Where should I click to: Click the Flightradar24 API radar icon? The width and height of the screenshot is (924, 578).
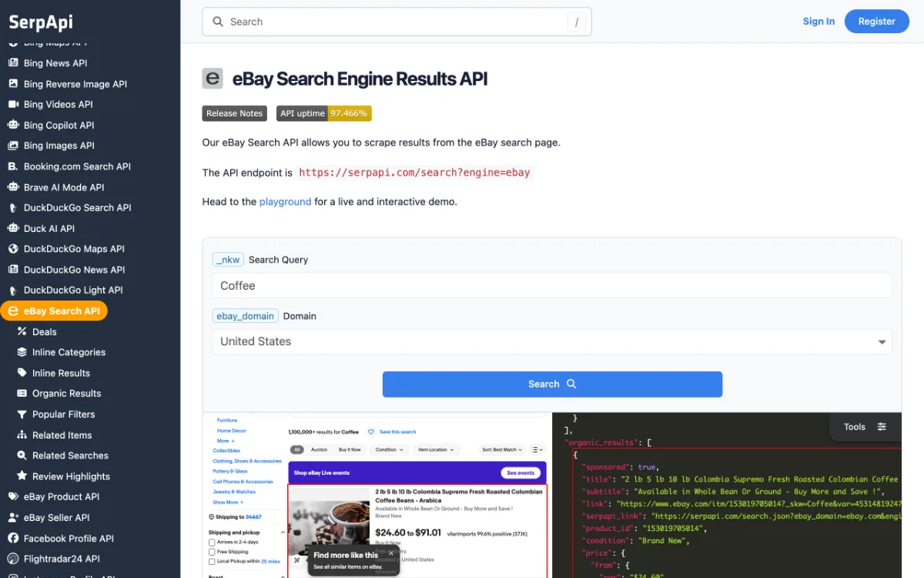coord(13,559)
